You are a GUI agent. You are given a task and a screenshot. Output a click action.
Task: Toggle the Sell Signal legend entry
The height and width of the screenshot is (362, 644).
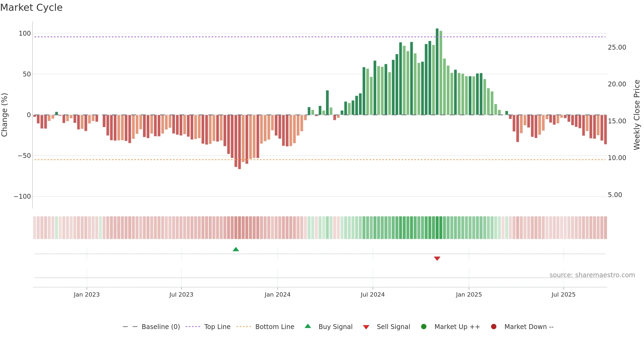(x=386, y=327)
